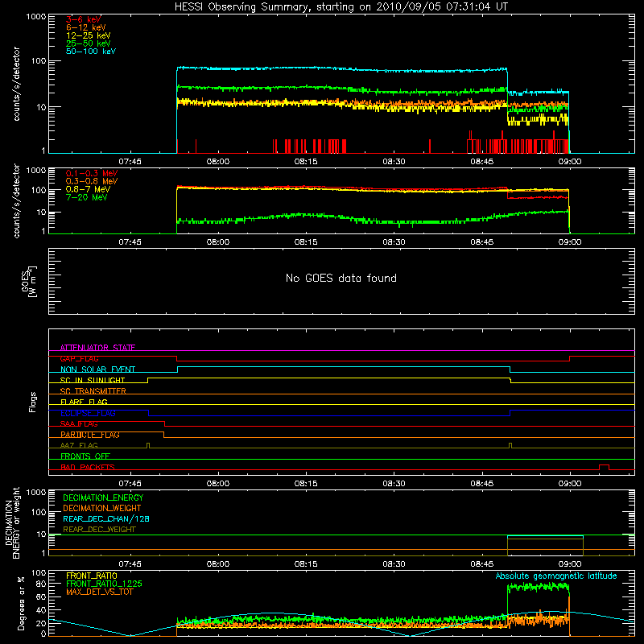Viewport: 644px width, 644px height.
Task: Select the 3-6 keV legend label
Action: (83, 19)
